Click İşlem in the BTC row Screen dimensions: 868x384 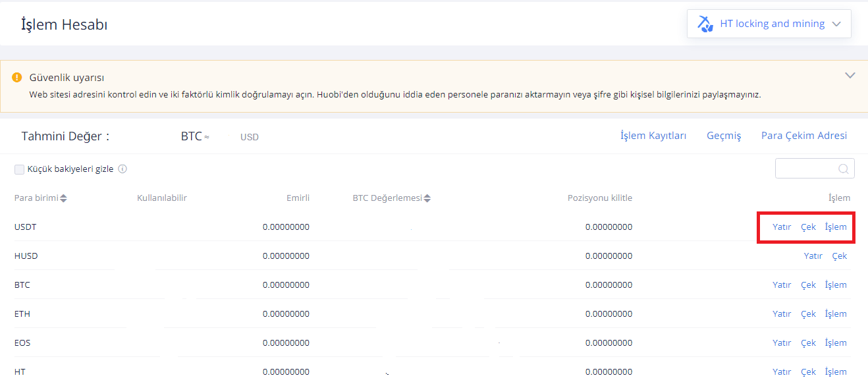click(836, 285)
